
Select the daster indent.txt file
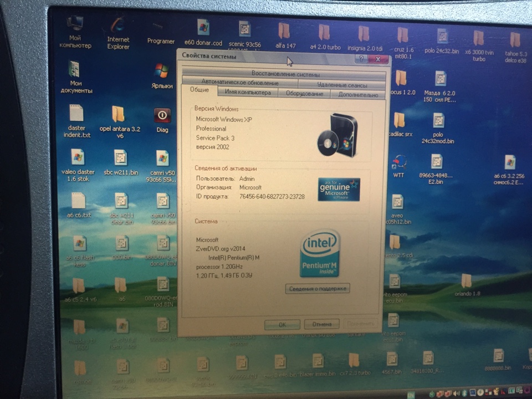tap(76, 113)
